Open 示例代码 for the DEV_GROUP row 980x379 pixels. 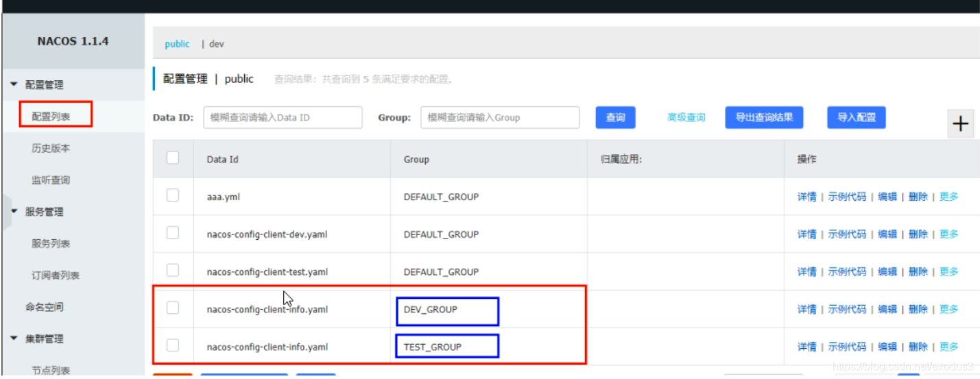pos(847,309)
